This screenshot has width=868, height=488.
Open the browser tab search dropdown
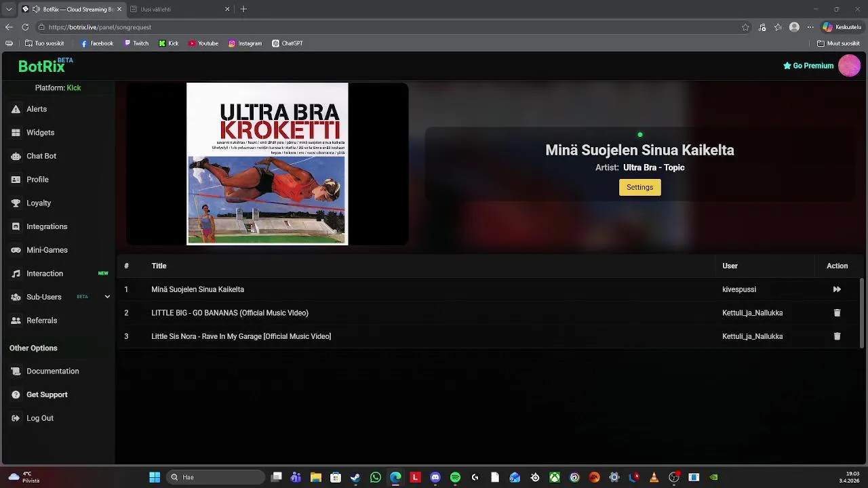[9, 9]
